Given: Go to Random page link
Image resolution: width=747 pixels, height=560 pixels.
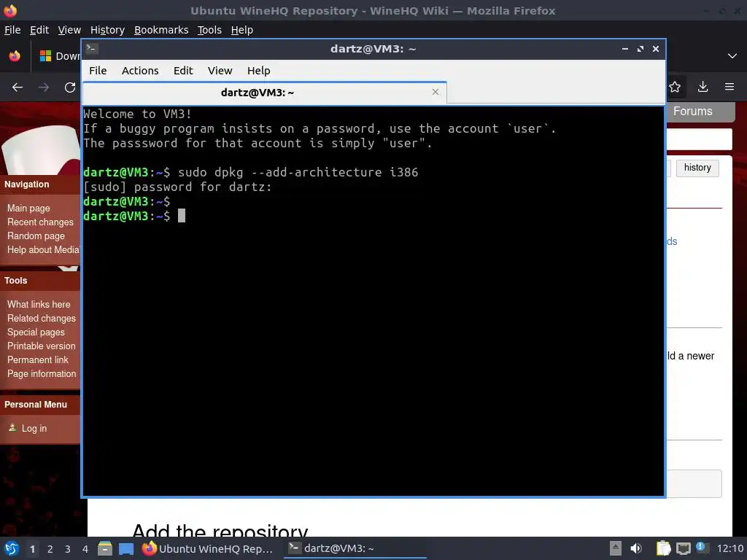Looking at the screenshot, I should 36,236.
